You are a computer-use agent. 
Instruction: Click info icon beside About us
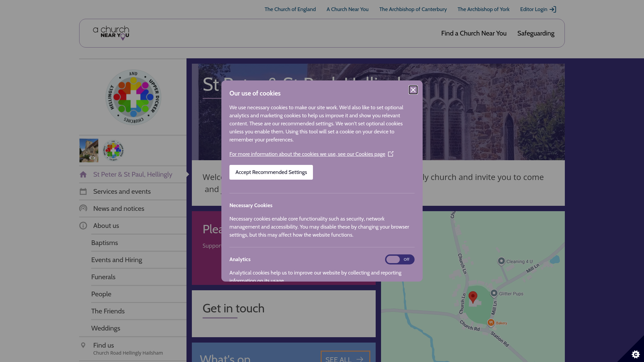[83, 226]
